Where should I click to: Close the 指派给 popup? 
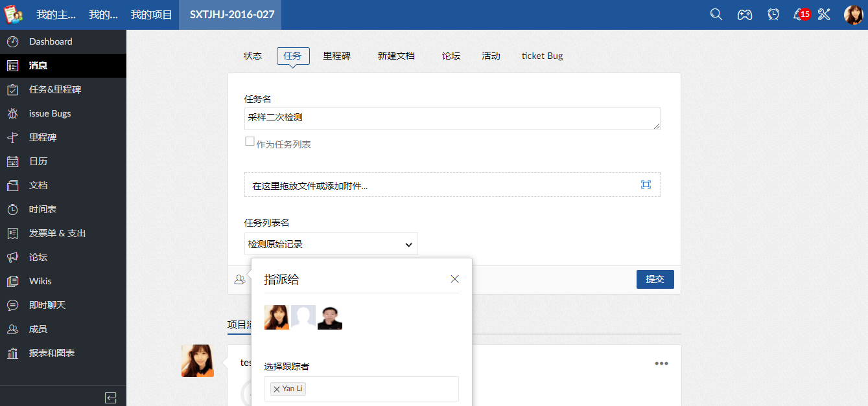pyautogui.click(x=454, y=279)
